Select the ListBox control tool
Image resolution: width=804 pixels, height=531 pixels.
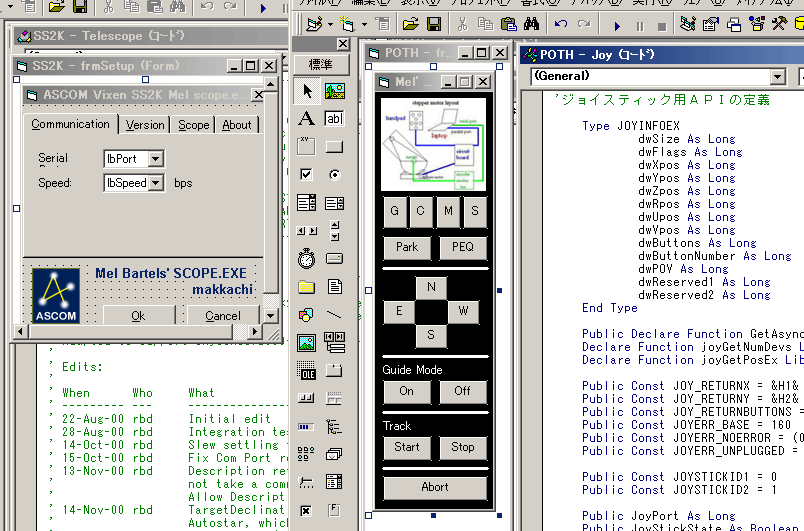334,203
